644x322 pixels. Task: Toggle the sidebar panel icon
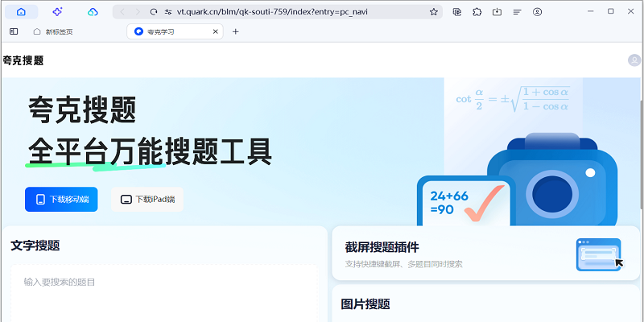[x=14, y=31]
